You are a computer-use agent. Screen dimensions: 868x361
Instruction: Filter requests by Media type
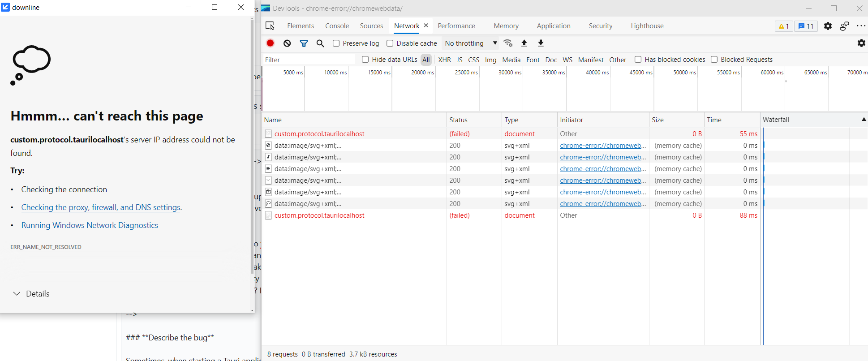(511, 60)
